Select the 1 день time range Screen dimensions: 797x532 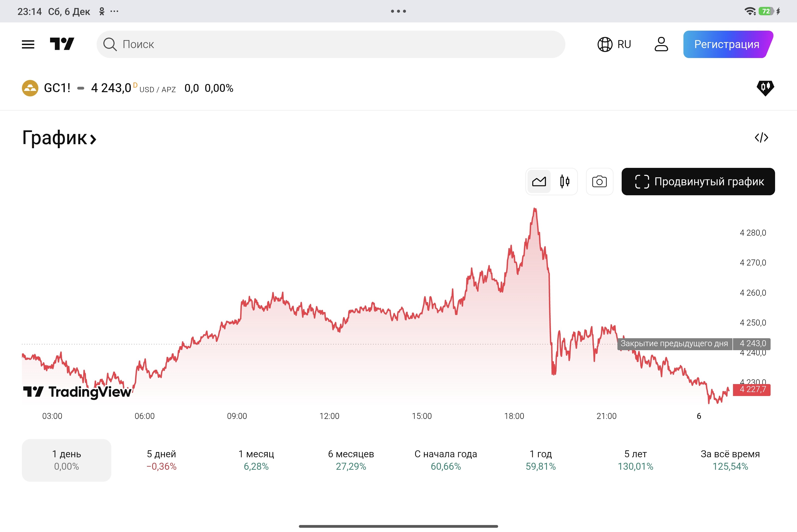tap(66, 460)
